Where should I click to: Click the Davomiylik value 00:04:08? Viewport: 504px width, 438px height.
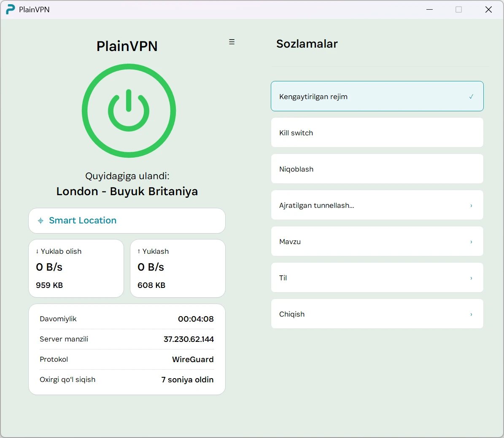click(196, 319)
